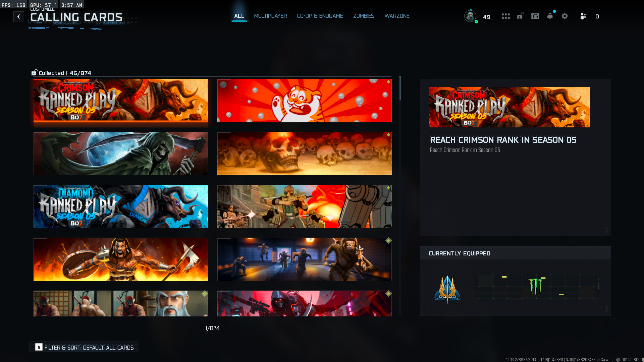Viewport: 644px width, 362px height.
Task: Switch to the MULTIPLAYER tab
Action: tap(271, 16)
